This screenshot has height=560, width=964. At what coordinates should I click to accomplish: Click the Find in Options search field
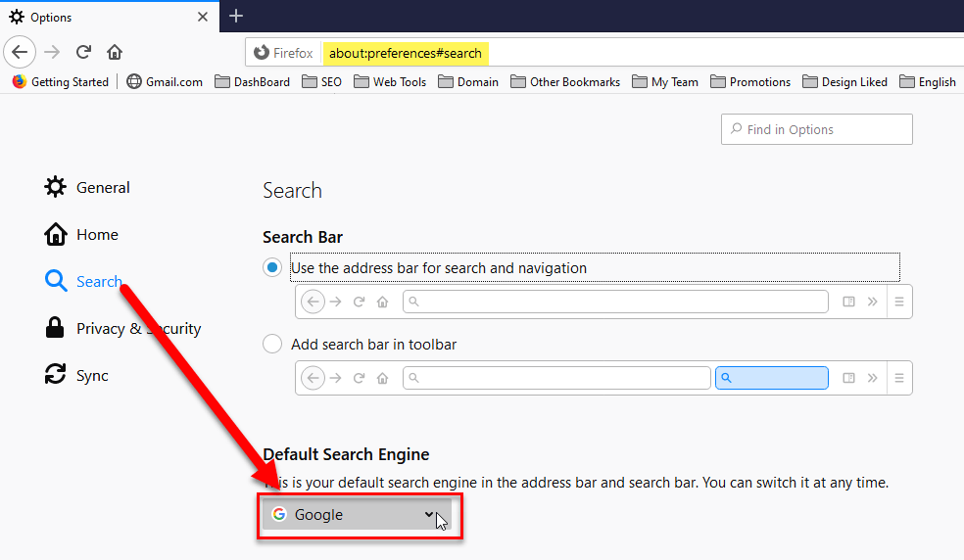coord(816,129)
